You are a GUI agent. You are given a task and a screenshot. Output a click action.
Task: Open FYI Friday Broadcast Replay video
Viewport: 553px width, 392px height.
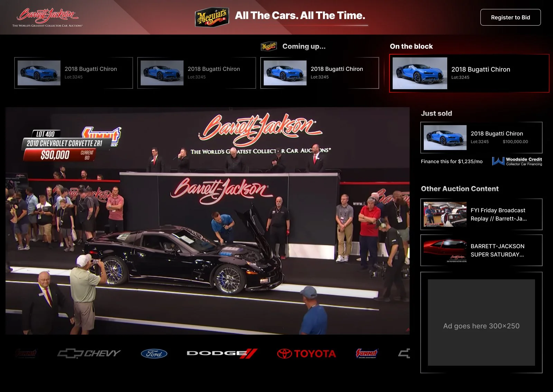[x=481, y=214]
